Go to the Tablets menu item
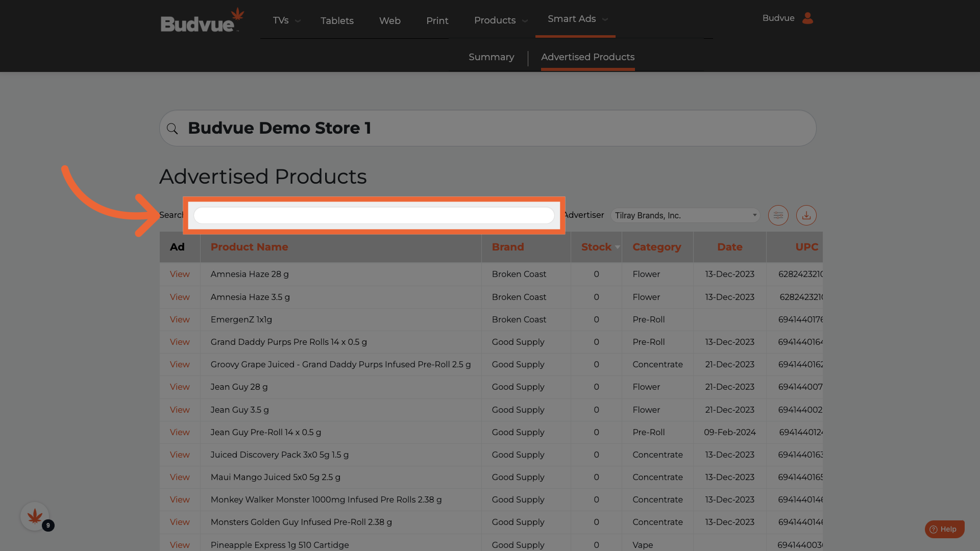This screenshot has height=551, width=980. (337, 20)
